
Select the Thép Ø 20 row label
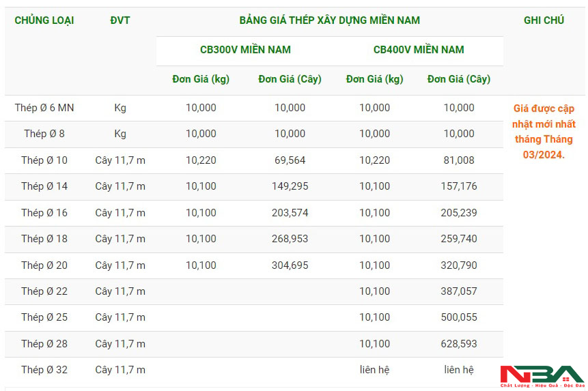44,265
